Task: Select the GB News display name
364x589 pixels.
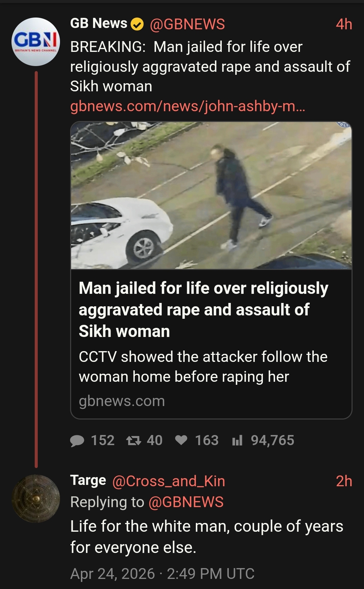Action: (x=99, y=24)
